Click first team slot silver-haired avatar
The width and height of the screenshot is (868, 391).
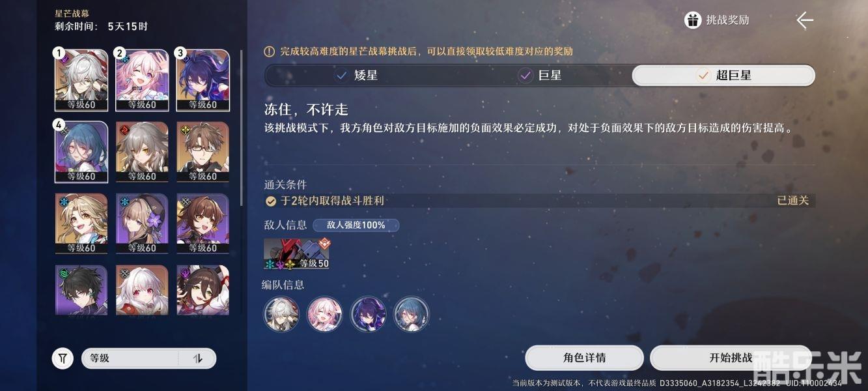click(281, 314)
